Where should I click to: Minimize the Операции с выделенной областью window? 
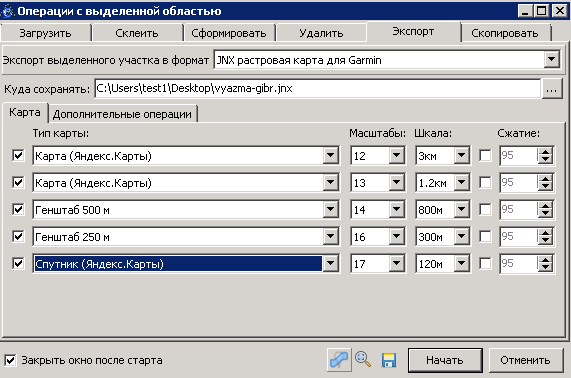(x=525, y=11)
